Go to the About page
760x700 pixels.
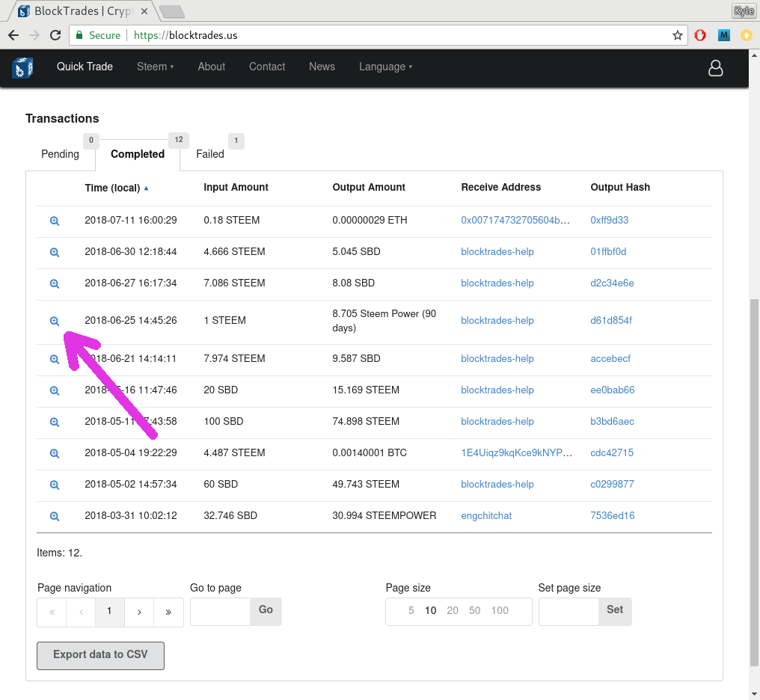(x=212, y=67)
